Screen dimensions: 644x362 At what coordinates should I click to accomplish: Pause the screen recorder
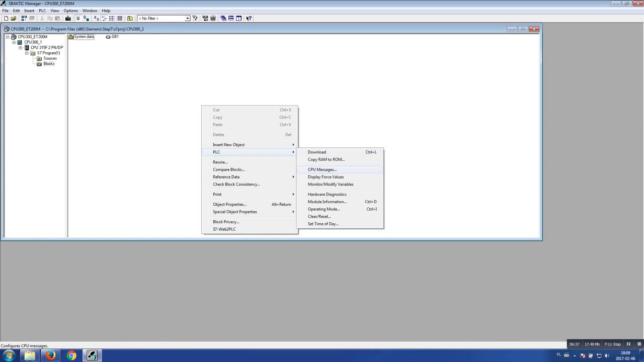628,344
